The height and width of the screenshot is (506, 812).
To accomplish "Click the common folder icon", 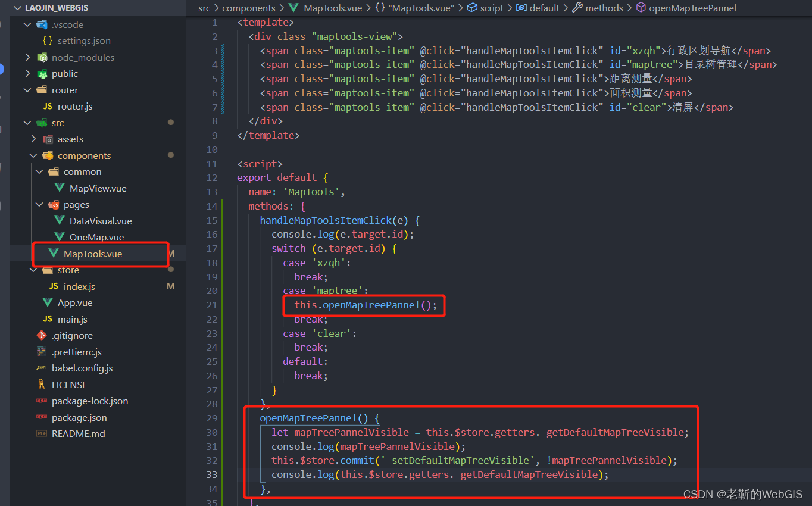I will (54, 172).
